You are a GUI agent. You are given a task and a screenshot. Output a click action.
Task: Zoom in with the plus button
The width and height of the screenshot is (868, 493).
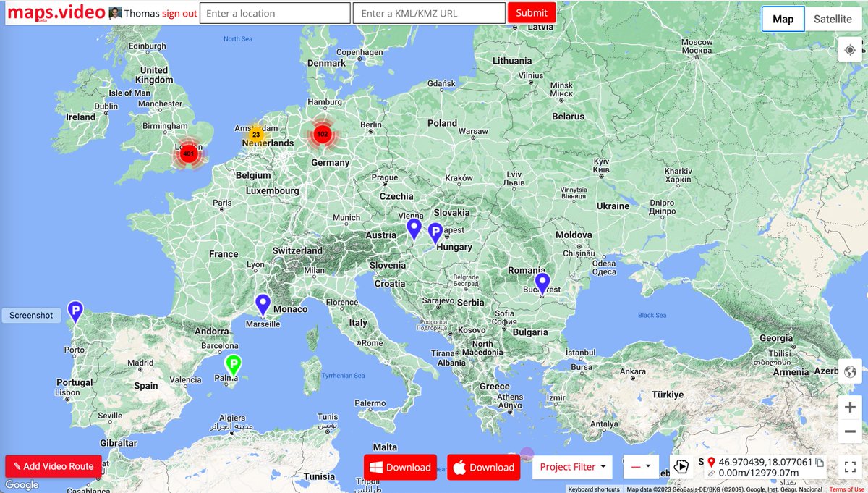point(850,408)
